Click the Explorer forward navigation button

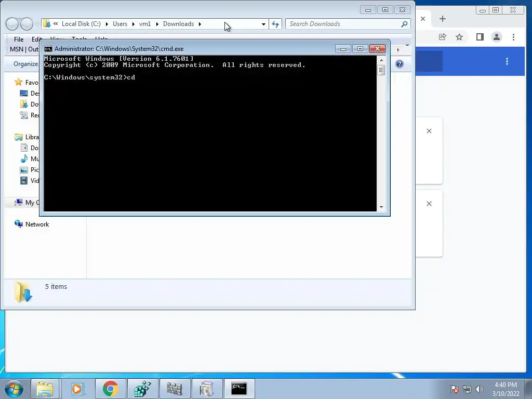(x=26, y=24)
